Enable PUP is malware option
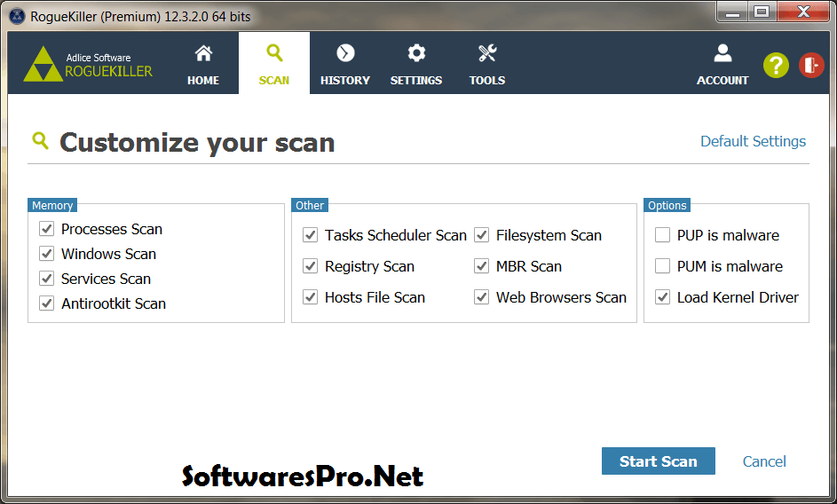The width and height of the screenshot is (837, 504). 662,235
